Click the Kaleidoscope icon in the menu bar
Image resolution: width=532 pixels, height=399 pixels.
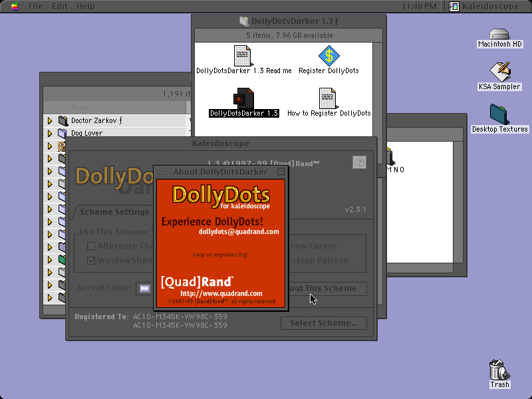click(454, 7)
